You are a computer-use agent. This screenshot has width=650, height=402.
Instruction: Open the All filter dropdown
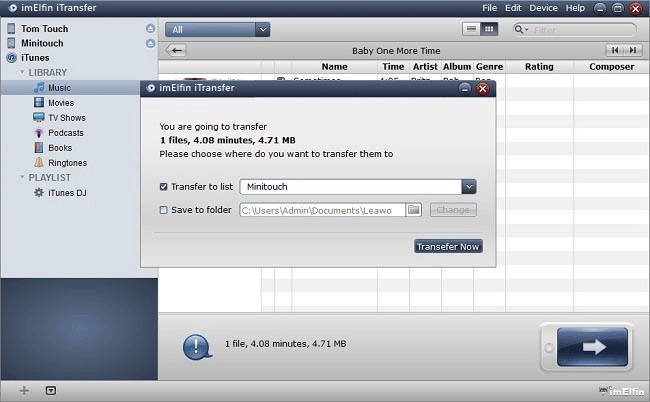pos(262,30)
